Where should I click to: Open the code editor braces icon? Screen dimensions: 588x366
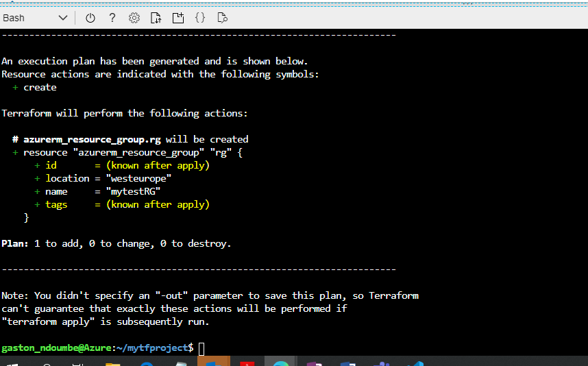click(200, 18)
